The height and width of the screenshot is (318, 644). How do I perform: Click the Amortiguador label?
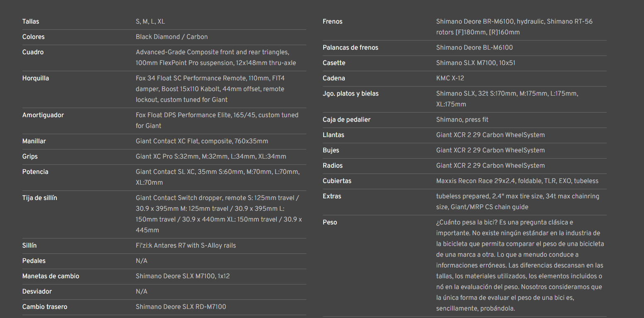tap(43, 115)
